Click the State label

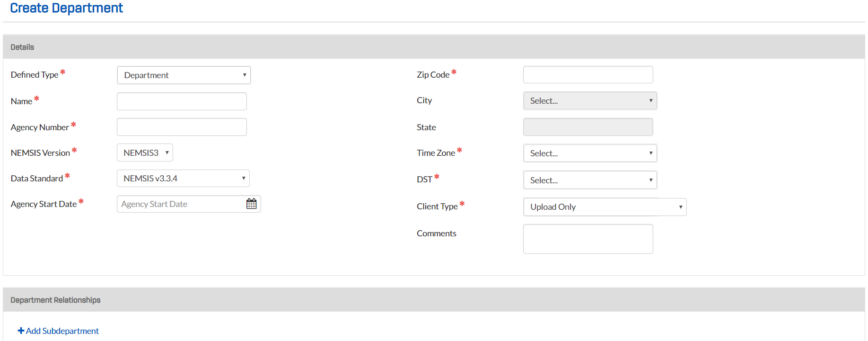click(x=426, y=127)
